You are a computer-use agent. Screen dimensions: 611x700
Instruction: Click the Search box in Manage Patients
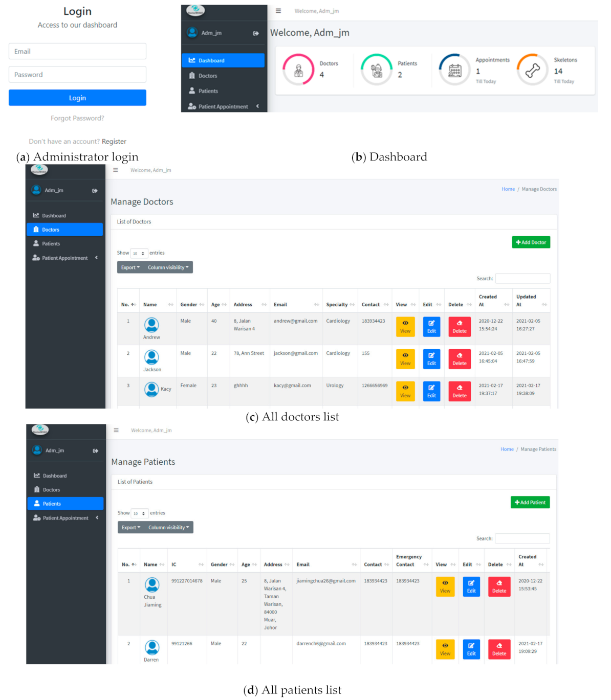tap(522, 538)
